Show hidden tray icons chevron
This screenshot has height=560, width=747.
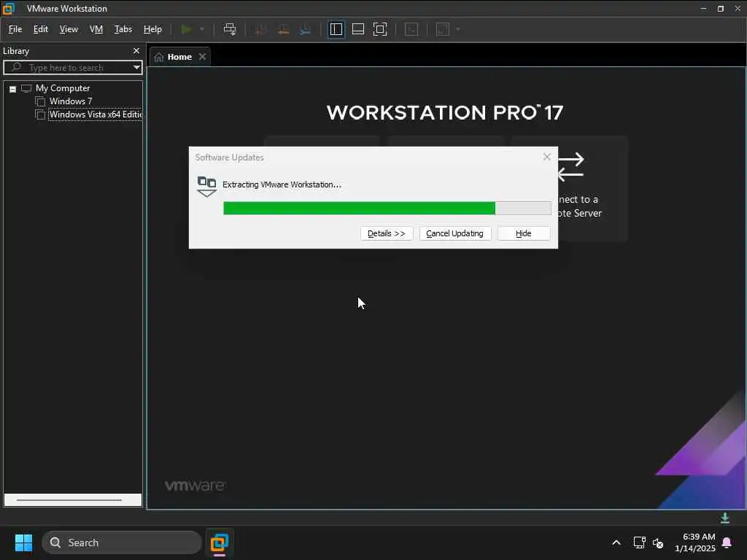click(616, 542)
